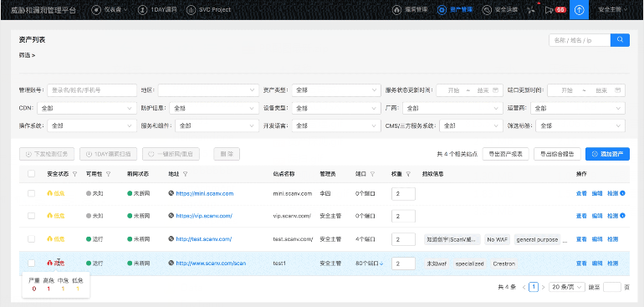Open the blue upload arrow icon in navbar
Viewport: 644px width, 307px height.
pos(579,10)
